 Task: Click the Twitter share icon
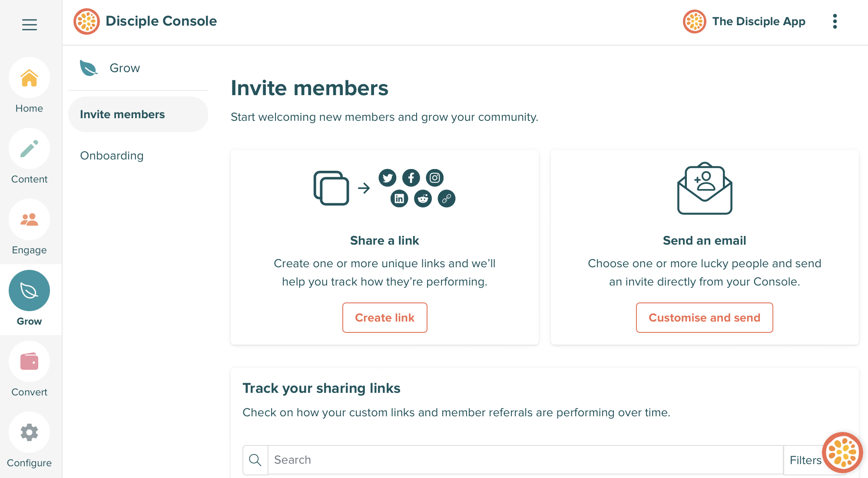pos(388,178)
